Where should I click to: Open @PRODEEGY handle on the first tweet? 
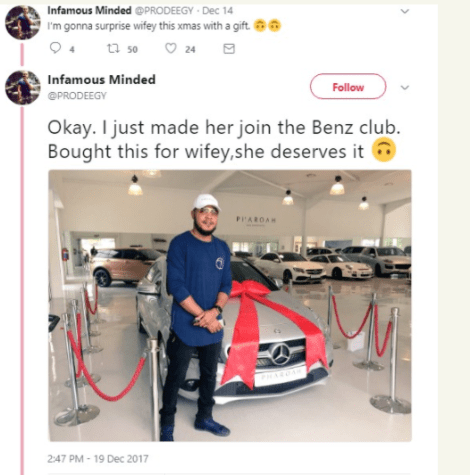tap(164, 11)
